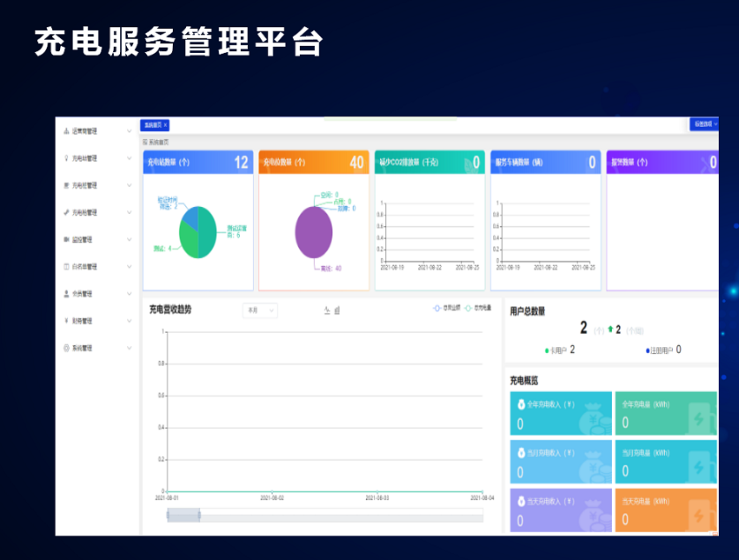Screen dimensions: 739x560
Task: Open 监控管理 menu item
Action: click(98, 239)
